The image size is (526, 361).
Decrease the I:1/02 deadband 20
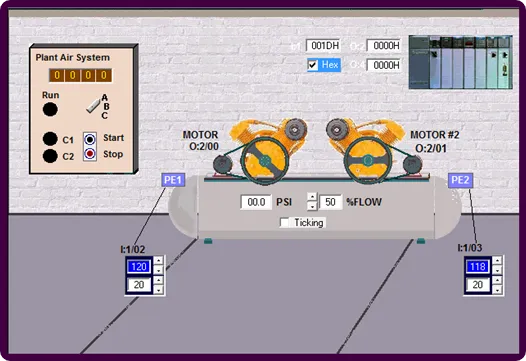[x=158, y=289]
